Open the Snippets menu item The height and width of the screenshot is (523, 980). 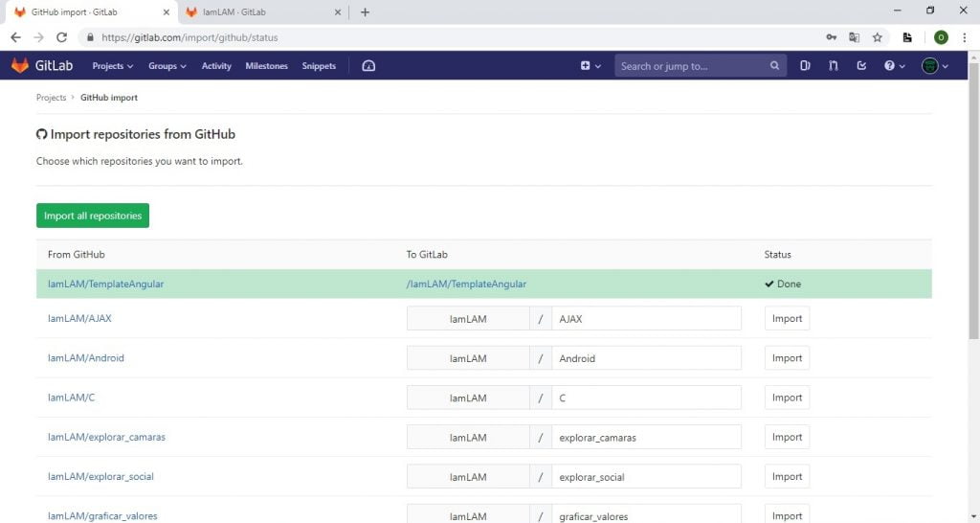point(319,66)
